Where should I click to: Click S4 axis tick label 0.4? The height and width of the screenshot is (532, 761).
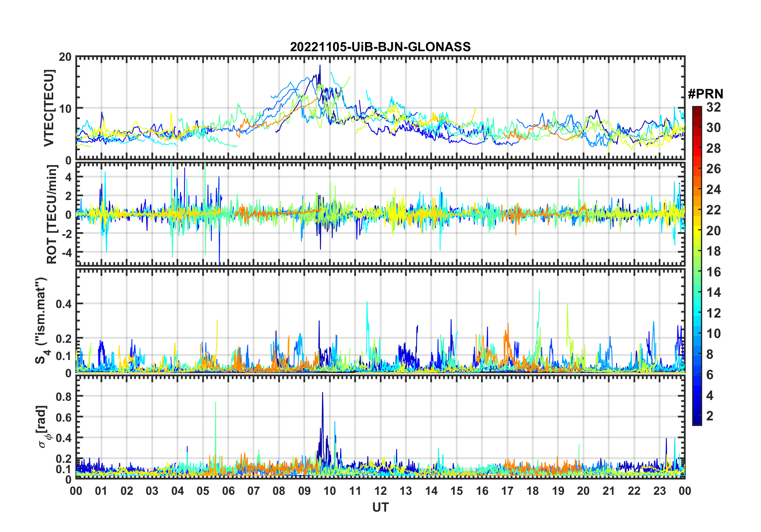[64, 304]
